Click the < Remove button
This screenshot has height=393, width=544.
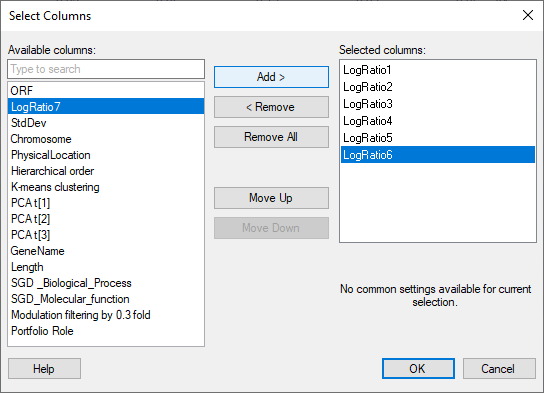271,107
